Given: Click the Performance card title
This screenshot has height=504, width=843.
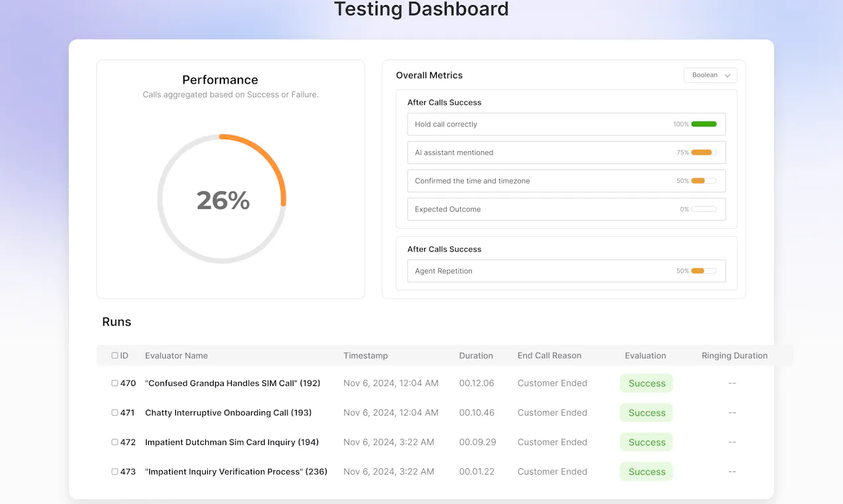Looking at the screenshot, I should pyautogui.click(x=220, y=80).
